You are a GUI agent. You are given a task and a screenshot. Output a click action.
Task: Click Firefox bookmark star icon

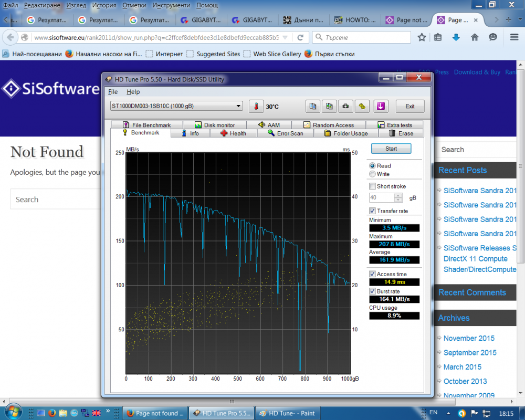(x=422, y=37)
